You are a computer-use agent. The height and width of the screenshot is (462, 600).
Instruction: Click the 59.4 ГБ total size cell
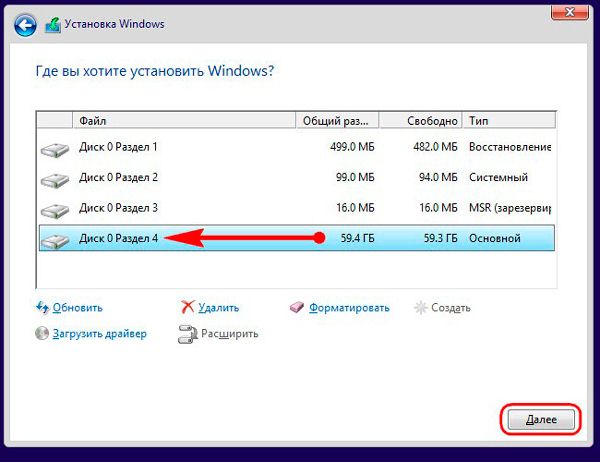coord(357,238)
